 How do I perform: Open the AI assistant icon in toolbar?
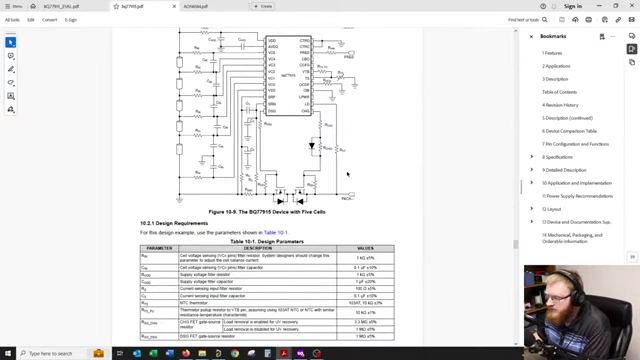pyautogui.click(x=605, y=20)
